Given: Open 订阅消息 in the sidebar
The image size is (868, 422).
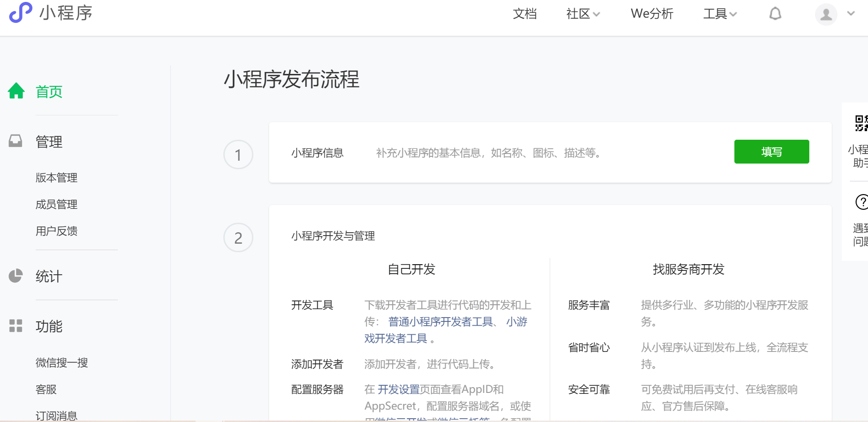Looking at the screenshot, I should pos(56,416).
